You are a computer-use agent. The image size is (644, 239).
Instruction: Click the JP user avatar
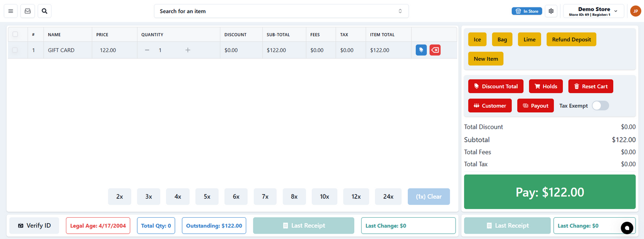[x=635, y=11]
